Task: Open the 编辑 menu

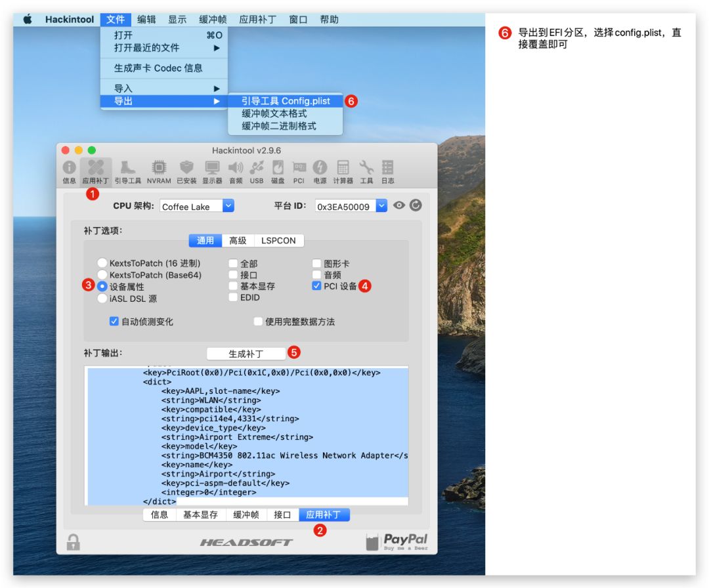Action: 146,20
